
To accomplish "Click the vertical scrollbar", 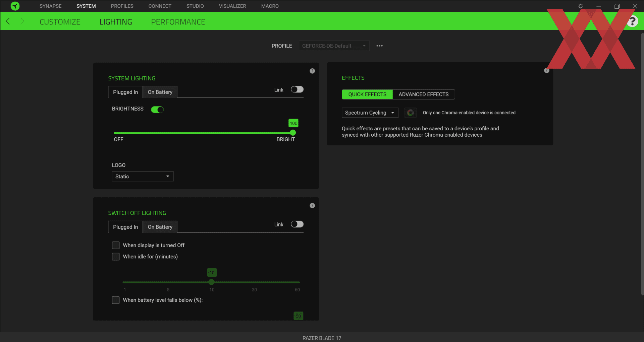I will (642, 164).
